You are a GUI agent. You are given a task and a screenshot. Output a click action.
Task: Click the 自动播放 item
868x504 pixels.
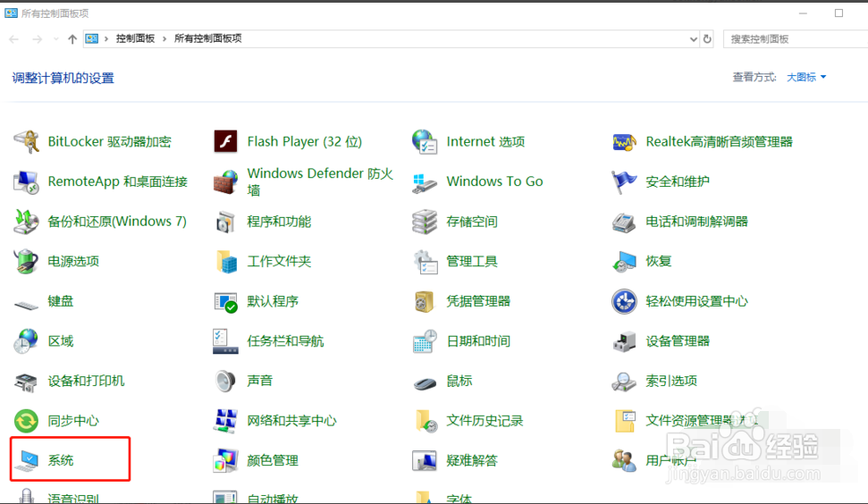click(x=256, y=497)
